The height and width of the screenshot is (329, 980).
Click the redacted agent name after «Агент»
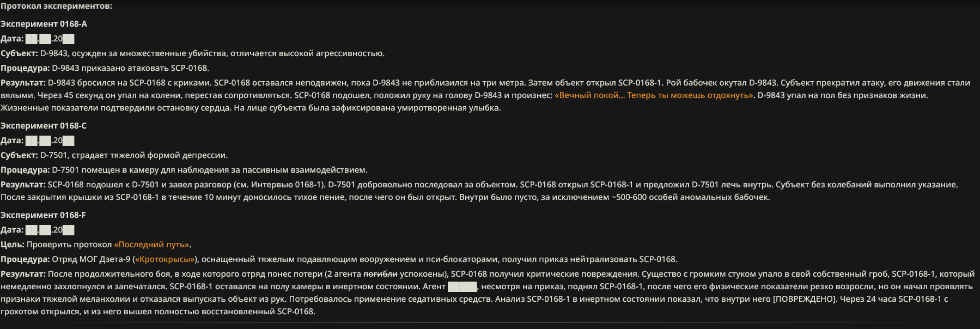click(x=462, y=287)
